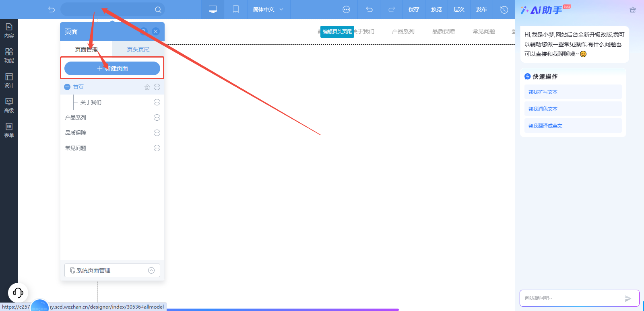Image resolution: width=644 pixels, height=311 pixels.
Task: Click the 新建页面 button
Action: tap(112, 68)
